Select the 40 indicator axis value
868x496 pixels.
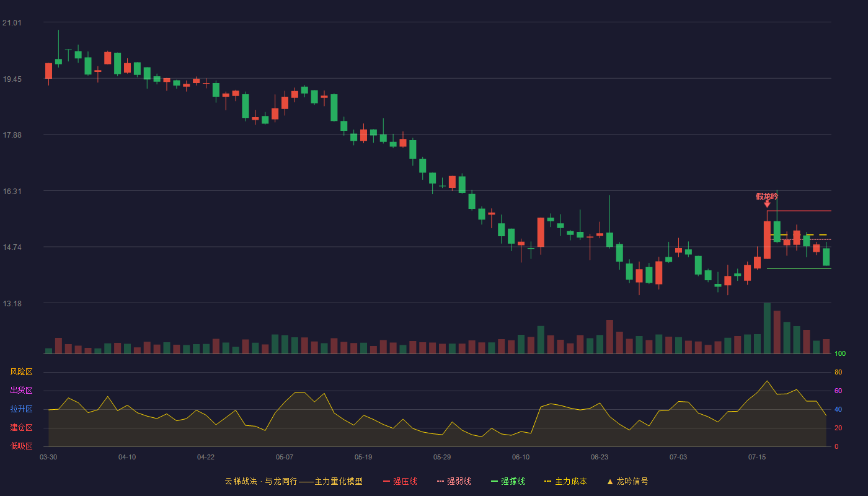point(838,410)
